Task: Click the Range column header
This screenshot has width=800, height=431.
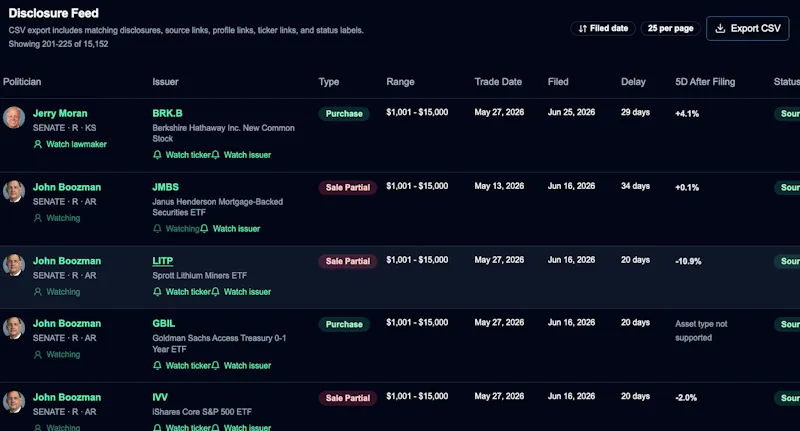Action: 400,82
